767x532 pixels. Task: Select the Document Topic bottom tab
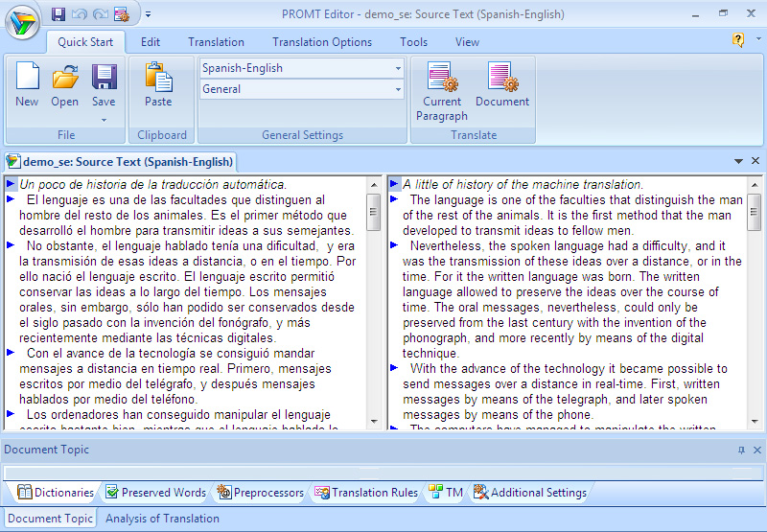click(51, 519)
